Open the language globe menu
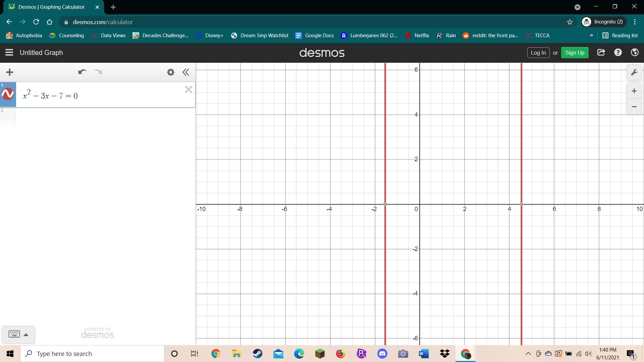Image resolution: width=644 pixels, height=362 pixels. [x=634, y=53]
